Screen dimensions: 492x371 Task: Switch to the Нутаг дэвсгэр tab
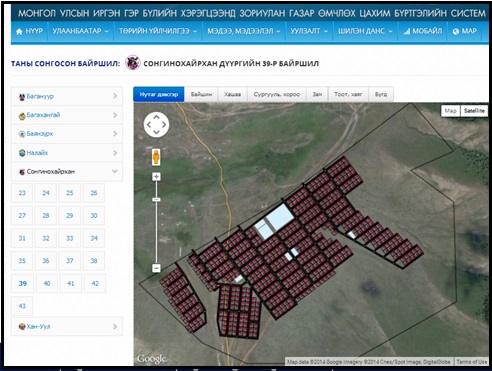(x=159, y=94)
